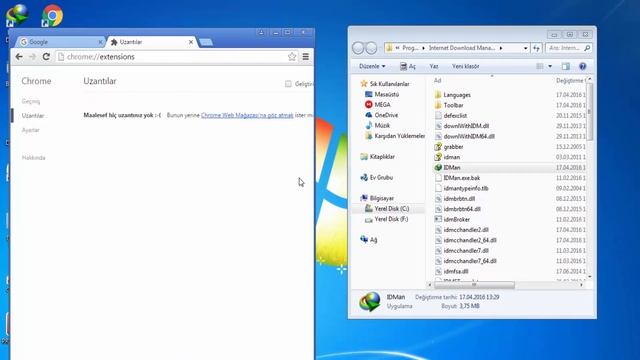Click Internet Download Manager breadcrumb segment
This screenshot has height=360, width=640.
pos(462,48)
